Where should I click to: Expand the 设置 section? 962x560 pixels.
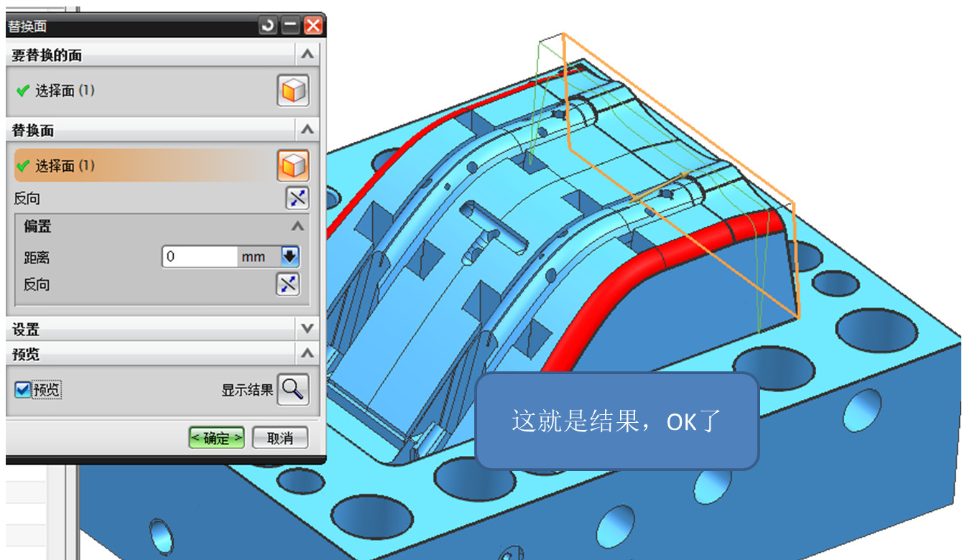tap(307, 329)
